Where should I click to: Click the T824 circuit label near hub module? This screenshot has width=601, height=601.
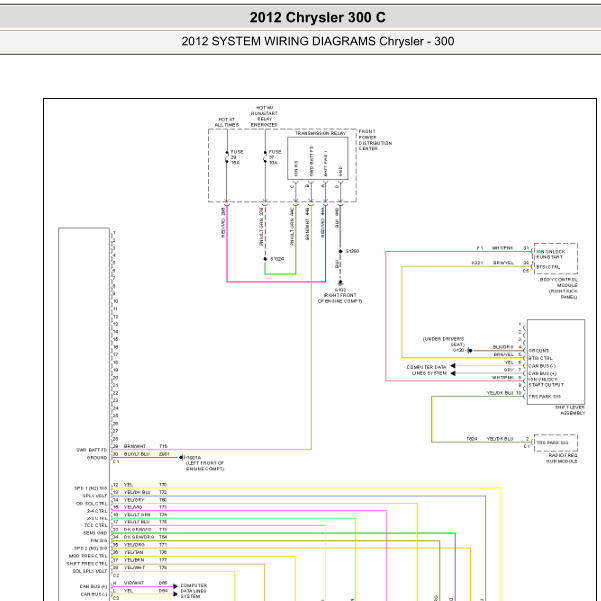(472, 439)
